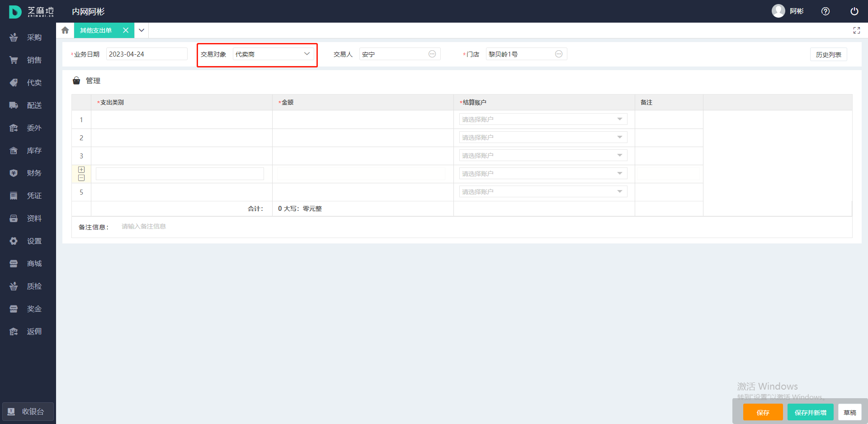Screen dimensions: 868x424
Task: Click the 历史列表 history list button
Action: 828,54
